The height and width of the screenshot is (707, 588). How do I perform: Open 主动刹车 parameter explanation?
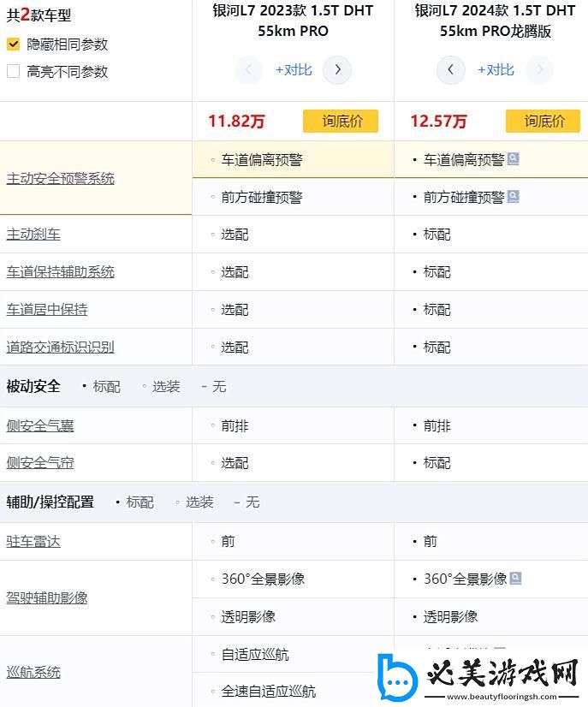point(33,234)
